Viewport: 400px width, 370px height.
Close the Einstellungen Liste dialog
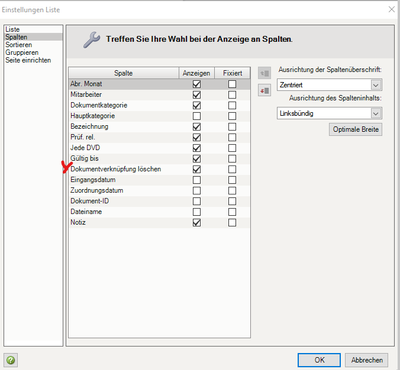[392, 9]
